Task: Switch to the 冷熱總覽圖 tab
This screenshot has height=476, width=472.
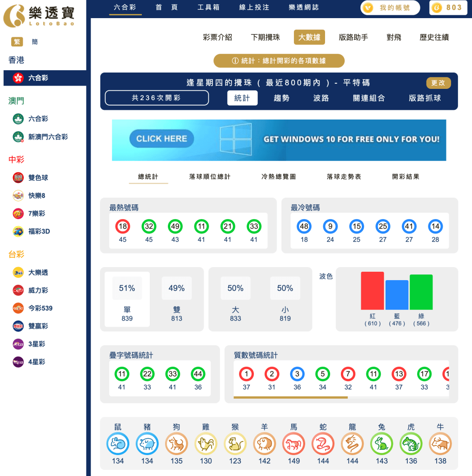Action: [278, 177]
